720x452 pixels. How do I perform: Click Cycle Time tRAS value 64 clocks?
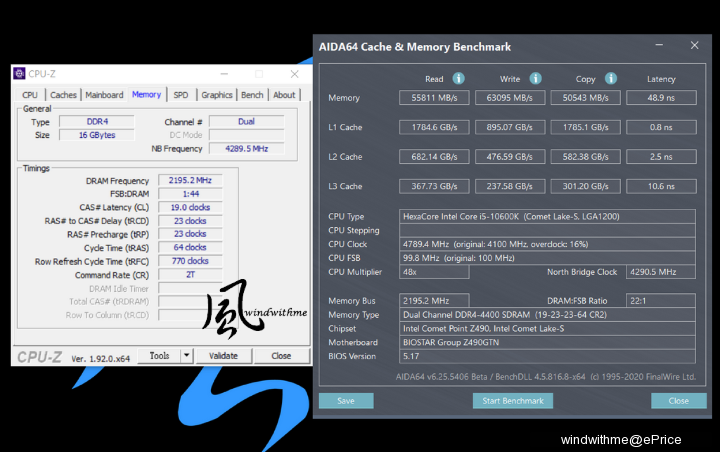(190, 247)
